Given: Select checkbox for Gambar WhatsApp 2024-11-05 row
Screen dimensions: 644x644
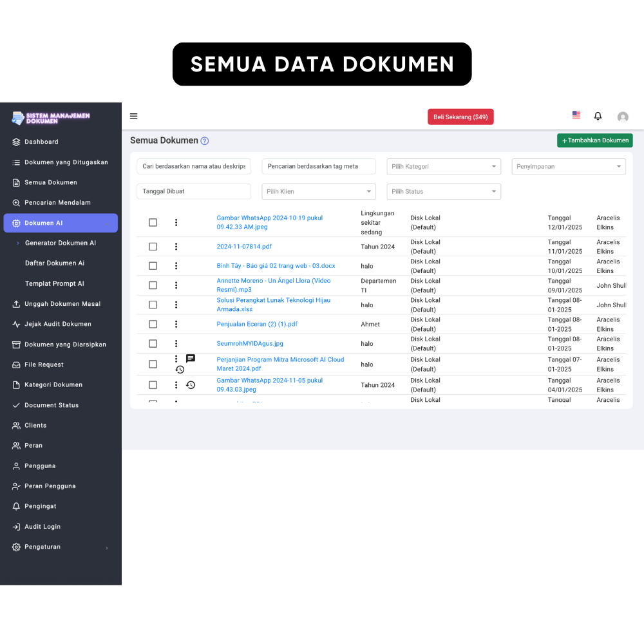Looking at the screenshot, I should pyautogui.click(x=153, y=385).
